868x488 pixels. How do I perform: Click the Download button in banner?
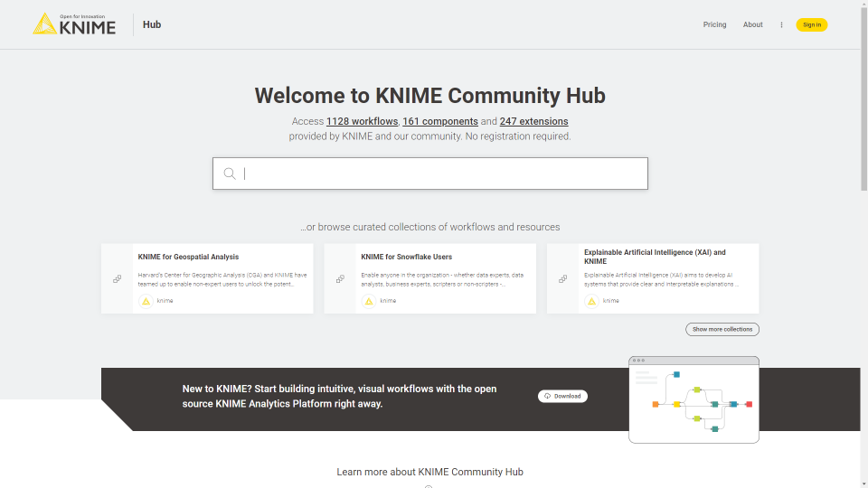pyautogui.click(x=562, y=396)
